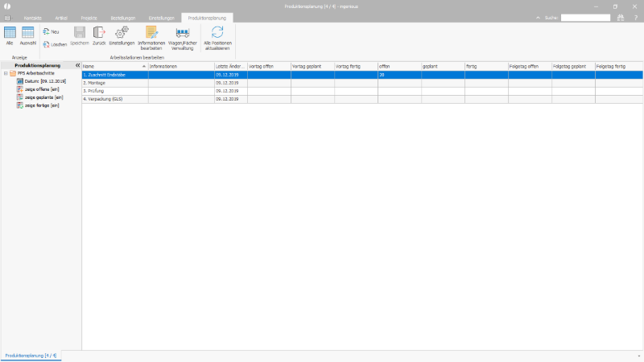Click the geplant column header
The height and width of the screenshot is (362, 644).
[x=444, y=66]
